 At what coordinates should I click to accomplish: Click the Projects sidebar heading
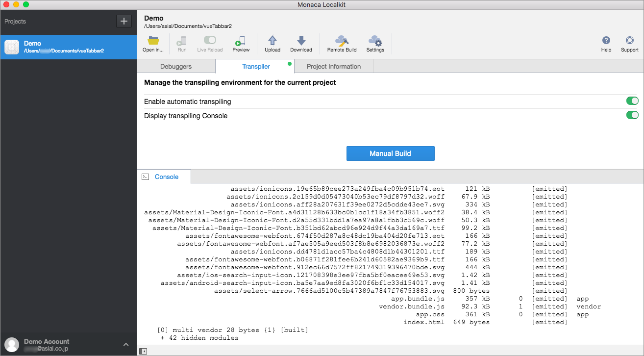(x=15, y=22)
